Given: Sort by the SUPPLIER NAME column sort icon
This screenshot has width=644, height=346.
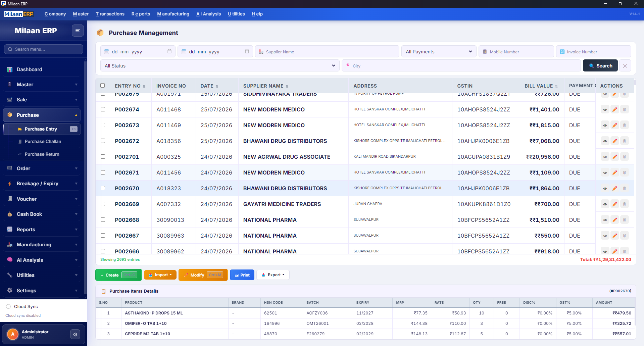Looking at the screenshot, I should [287, 86].
